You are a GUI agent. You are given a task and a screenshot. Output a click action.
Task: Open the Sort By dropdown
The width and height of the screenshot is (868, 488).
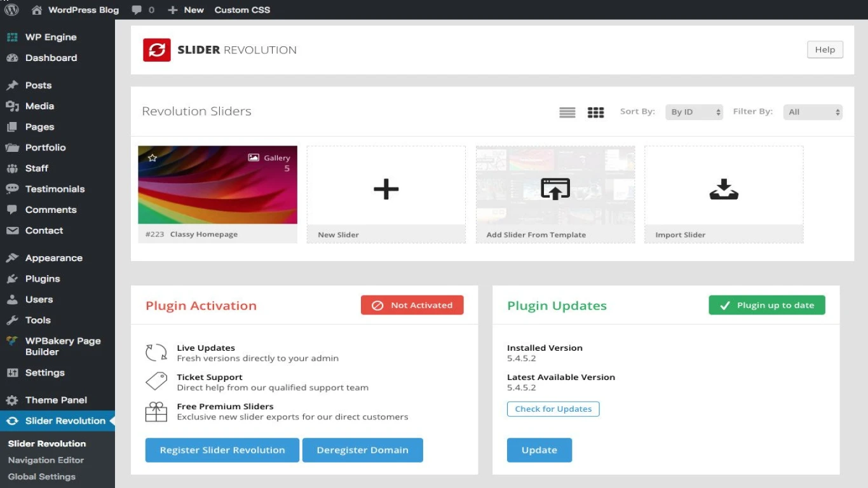(x=694, y=112)
